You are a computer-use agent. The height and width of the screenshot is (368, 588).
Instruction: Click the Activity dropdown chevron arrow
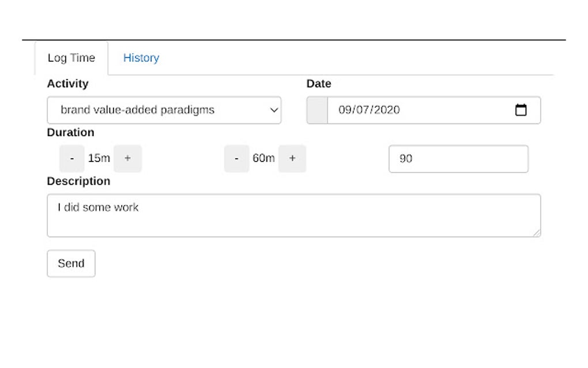(273, 110)
